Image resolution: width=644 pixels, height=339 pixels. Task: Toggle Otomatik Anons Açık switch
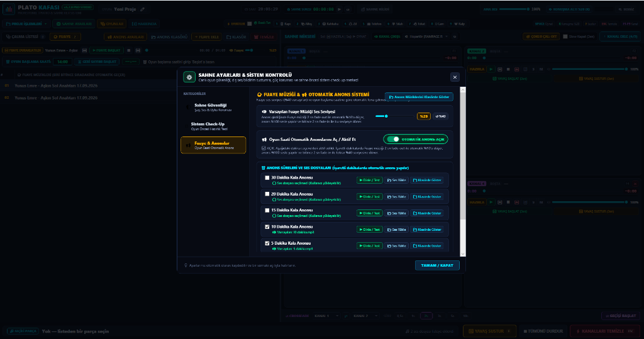point(416,139)
